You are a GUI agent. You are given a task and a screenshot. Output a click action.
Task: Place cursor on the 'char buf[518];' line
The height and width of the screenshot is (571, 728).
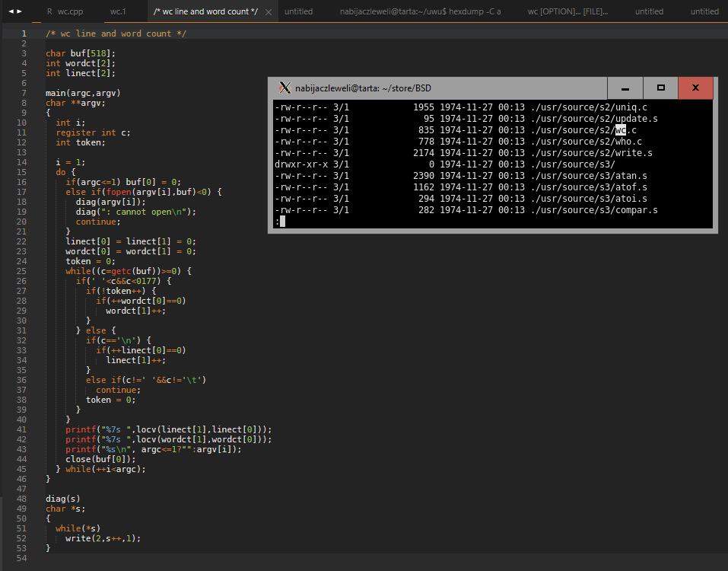coord(81,53)
